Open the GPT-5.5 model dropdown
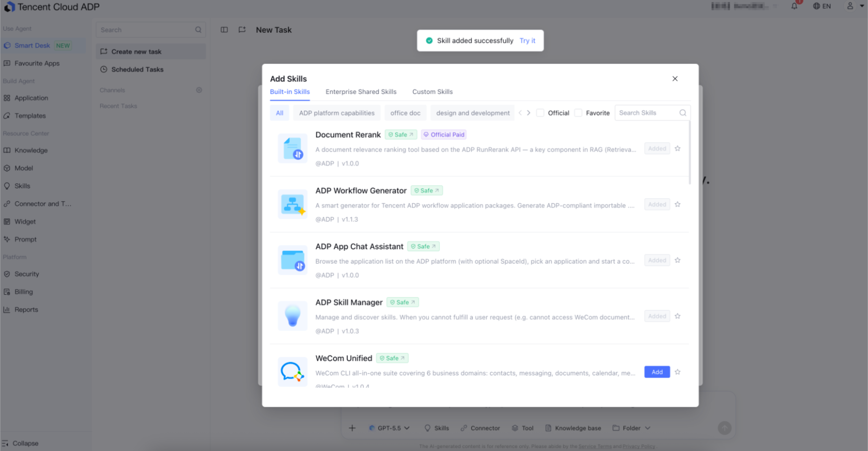Viewport: 868px width, 451px height. 390,428
